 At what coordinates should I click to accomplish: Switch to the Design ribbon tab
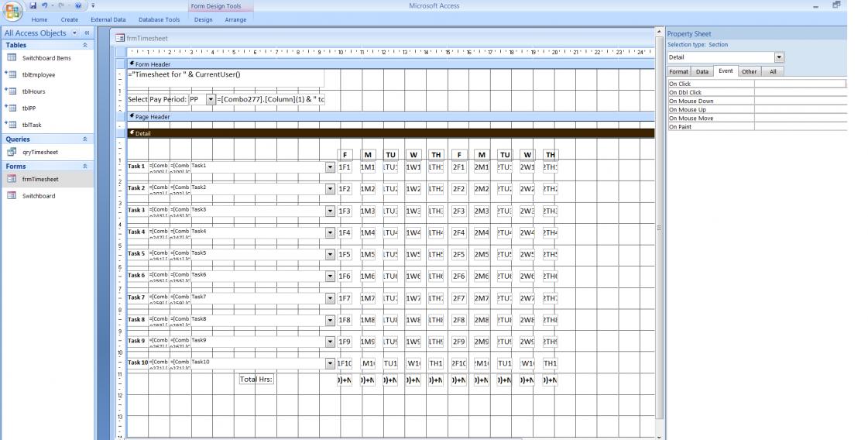[x=203, y=19]
